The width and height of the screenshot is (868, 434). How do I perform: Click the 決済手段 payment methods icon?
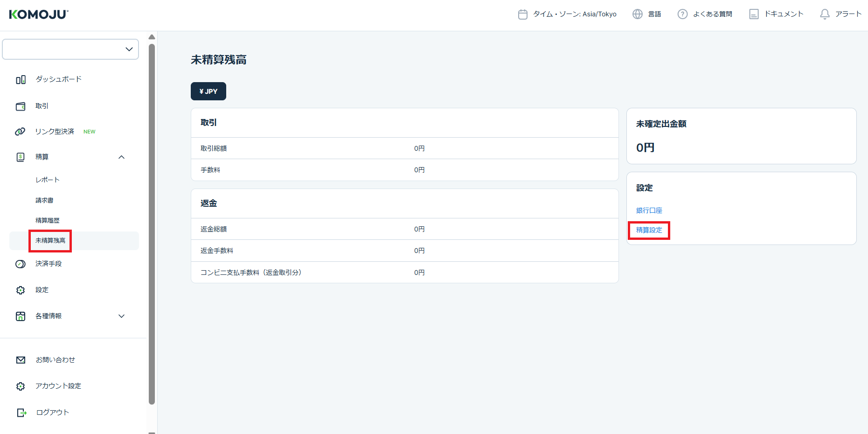tap(21, 264)
